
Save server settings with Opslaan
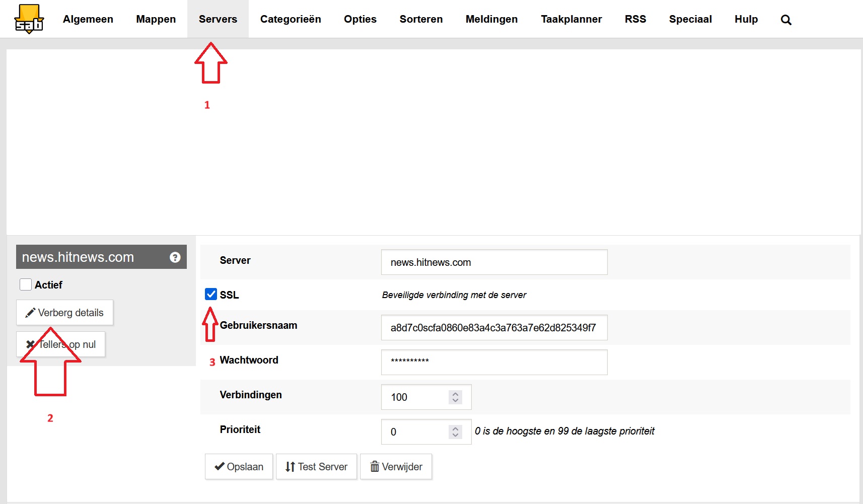click(239, 467)
